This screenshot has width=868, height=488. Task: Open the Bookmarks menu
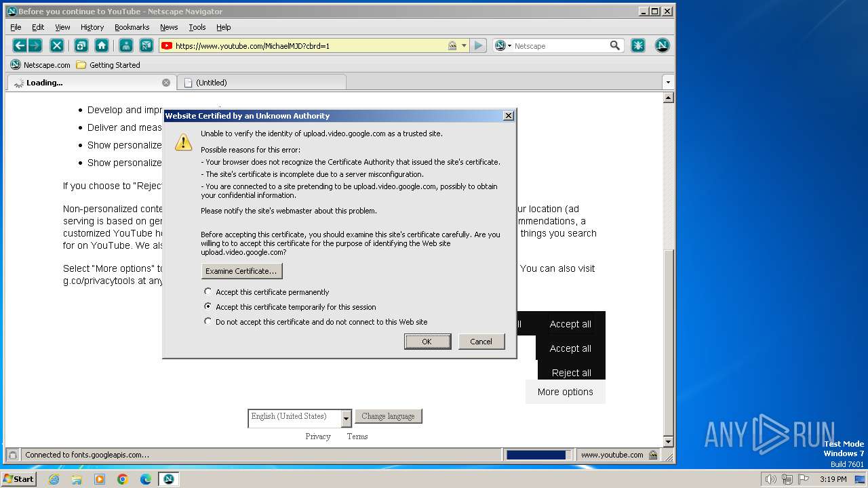click(132, 27)
